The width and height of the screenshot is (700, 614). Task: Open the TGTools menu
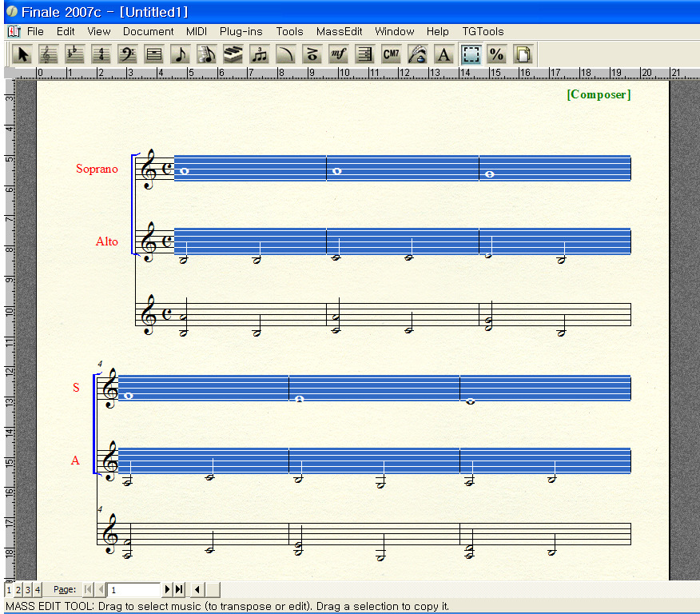click(483, 32)
